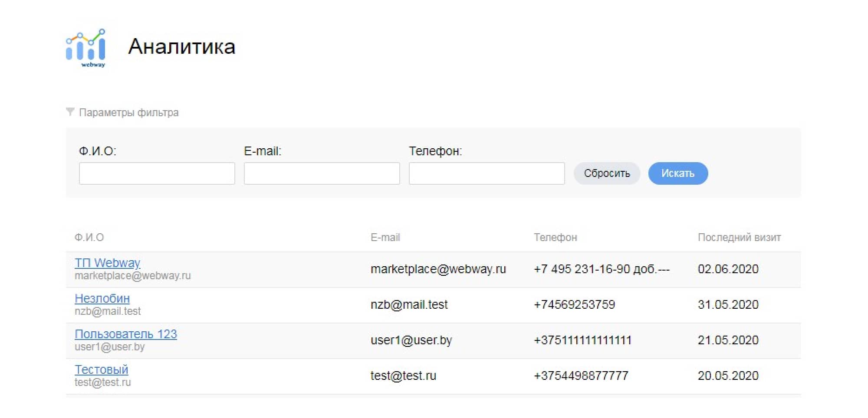
Task: Select phone +375111111111111
Action: pyautogui.click(x=582, y=340)
